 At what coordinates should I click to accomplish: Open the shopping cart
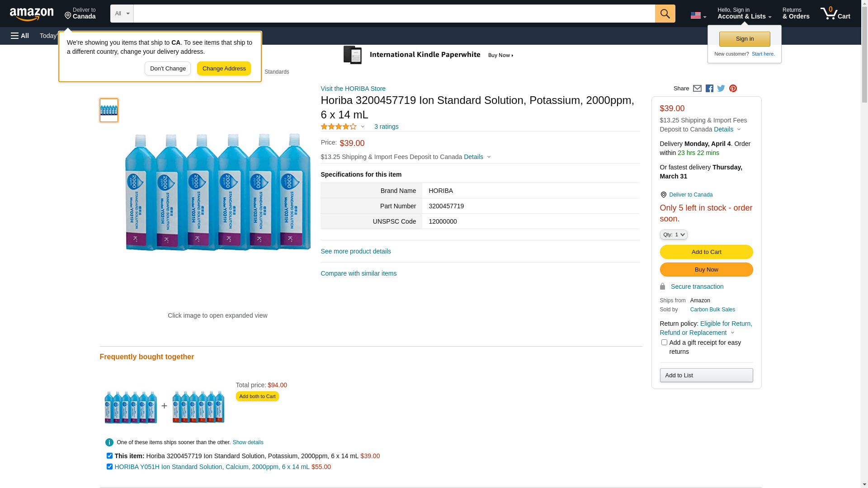click(835, 14)
